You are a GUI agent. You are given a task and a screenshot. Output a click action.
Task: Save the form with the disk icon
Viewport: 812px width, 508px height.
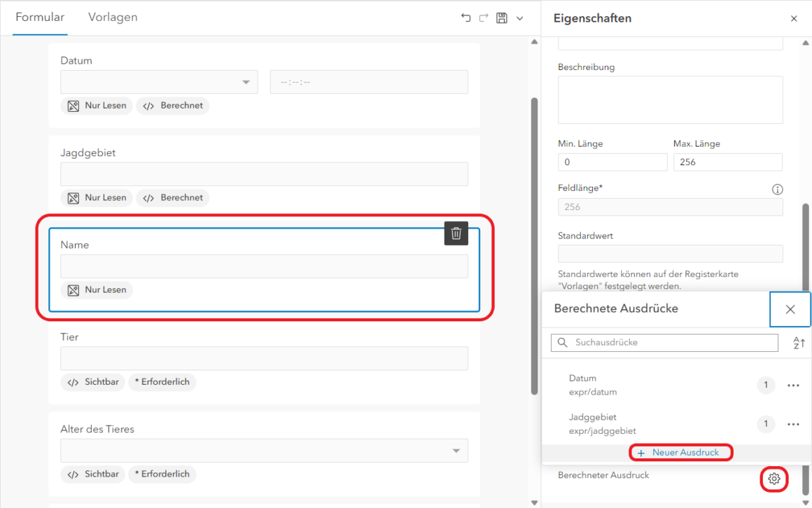tap(502, 17)
